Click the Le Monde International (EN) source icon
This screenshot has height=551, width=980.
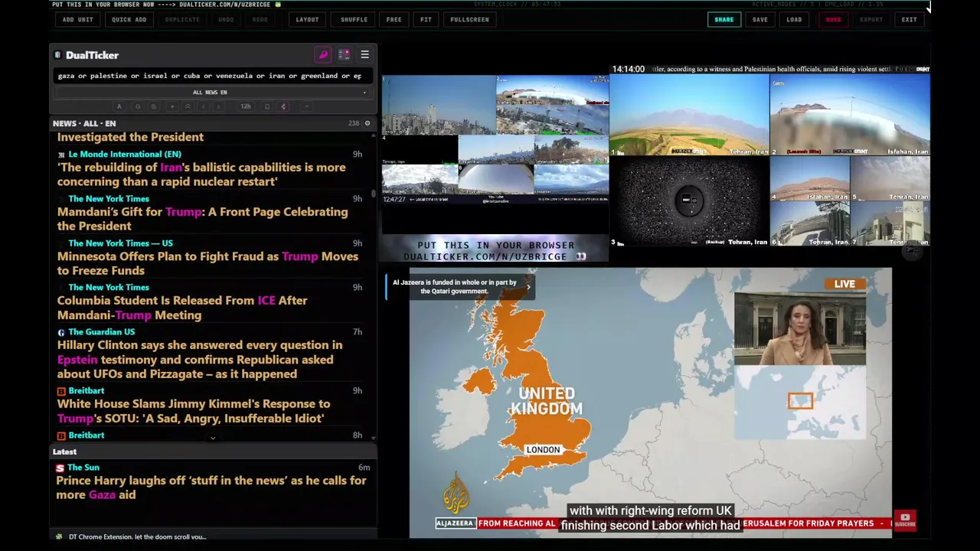point(61,155)
